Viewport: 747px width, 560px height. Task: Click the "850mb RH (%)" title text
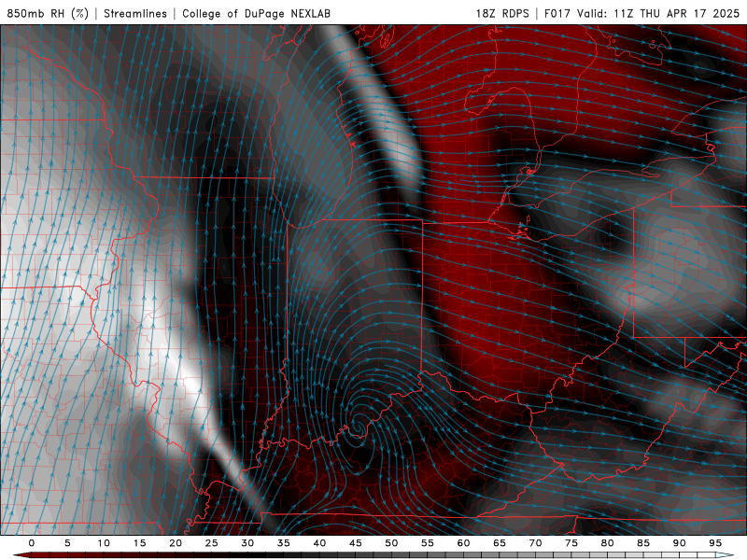[x=48, y=13]
